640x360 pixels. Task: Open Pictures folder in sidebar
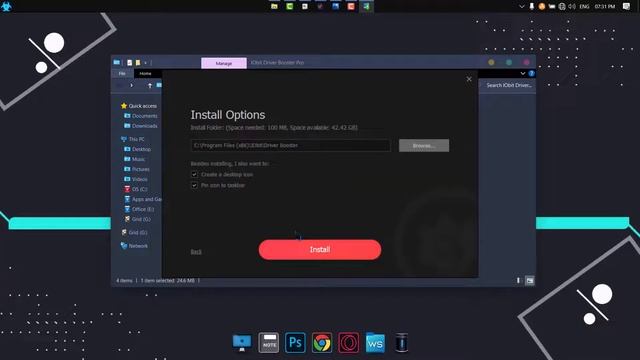(x=137, y=169)
